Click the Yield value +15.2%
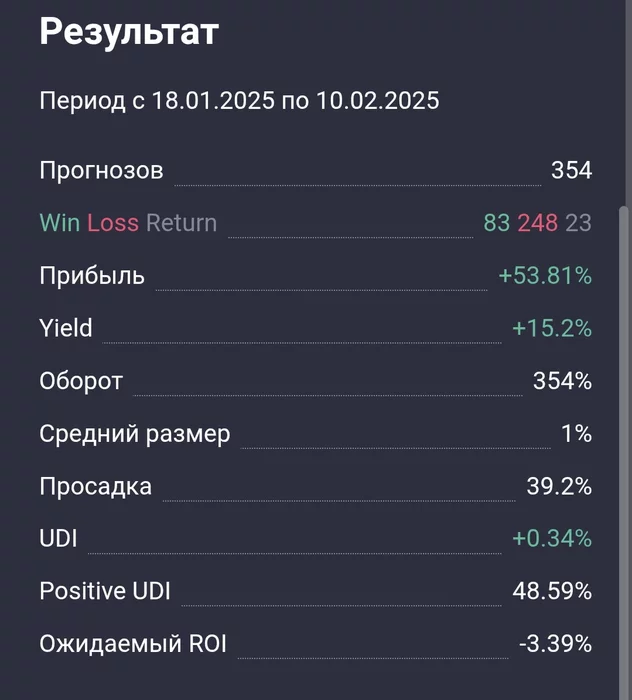632x700 pixels. click(552, 328)
